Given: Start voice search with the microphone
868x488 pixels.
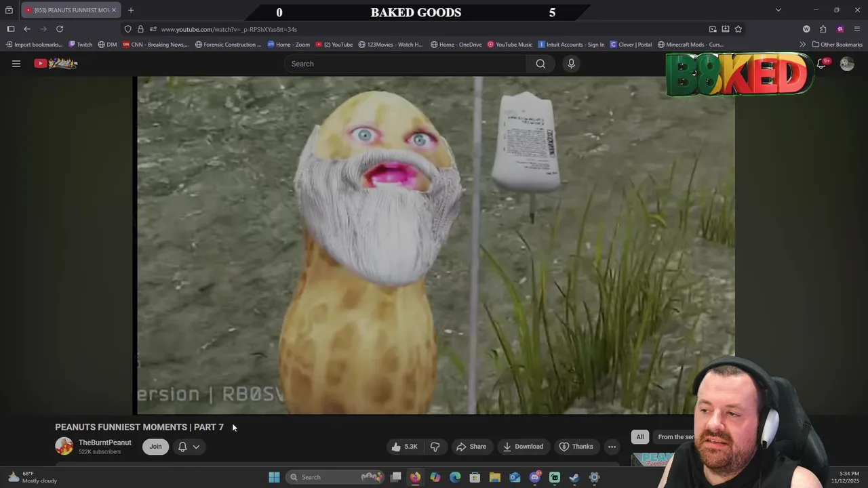Looking at the screenshot, I should [571, 64].
